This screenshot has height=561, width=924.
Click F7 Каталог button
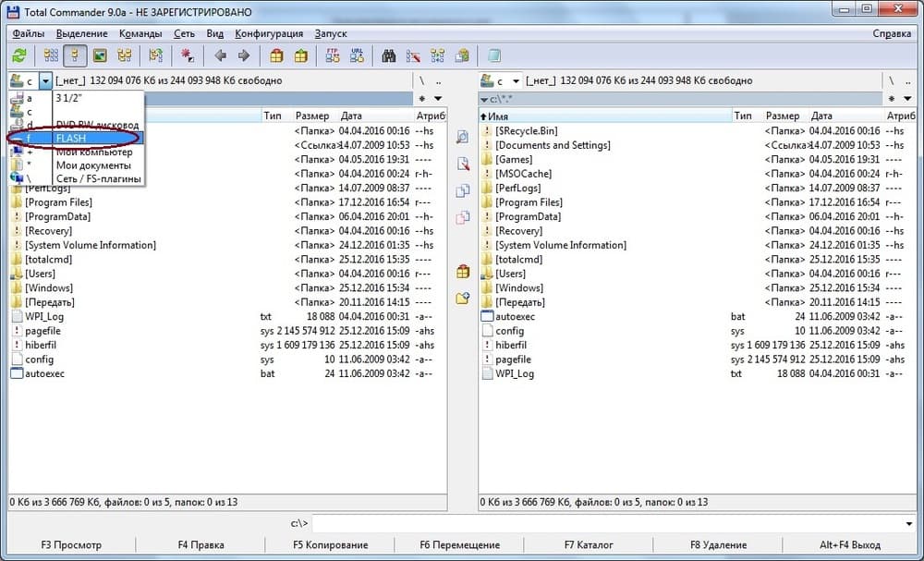click(x=589, y=545)
